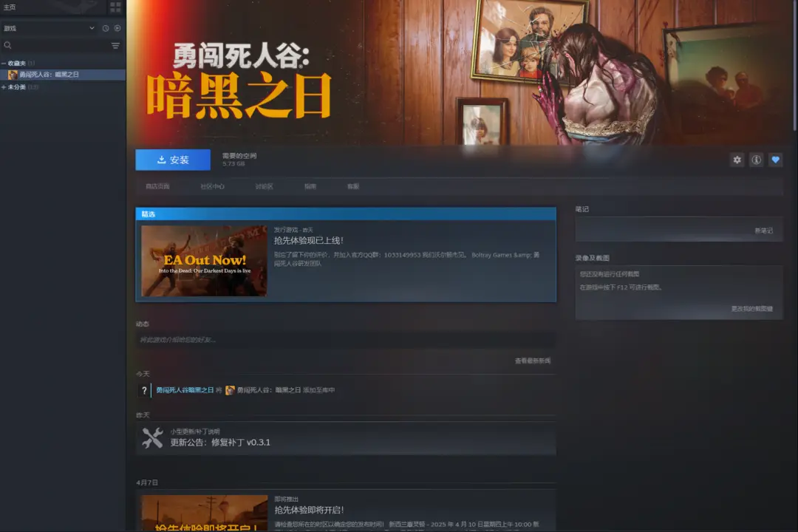Click the 昨天 date label
Screen dimensions: 798x532
143,415
